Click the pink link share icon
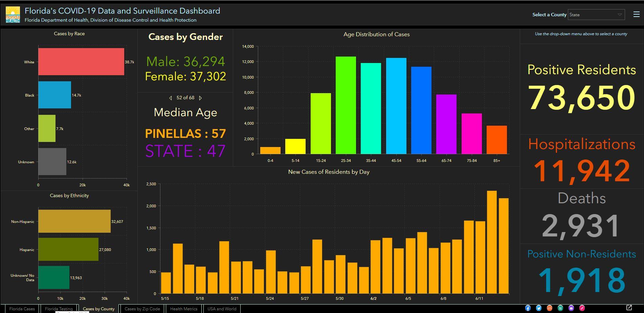Image resolution: width=644 pixels, height=313 pixels. (582, 308)
